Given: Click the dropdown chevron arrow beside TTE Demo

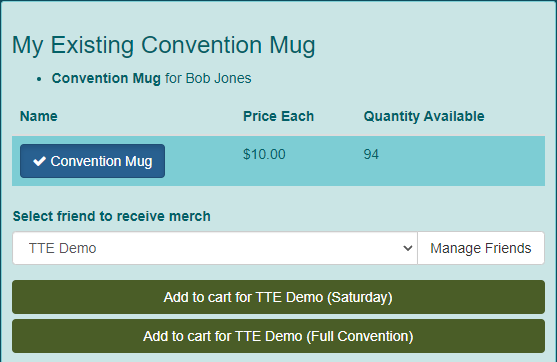Looking at the screenshot, I should (x=408, y=248).
